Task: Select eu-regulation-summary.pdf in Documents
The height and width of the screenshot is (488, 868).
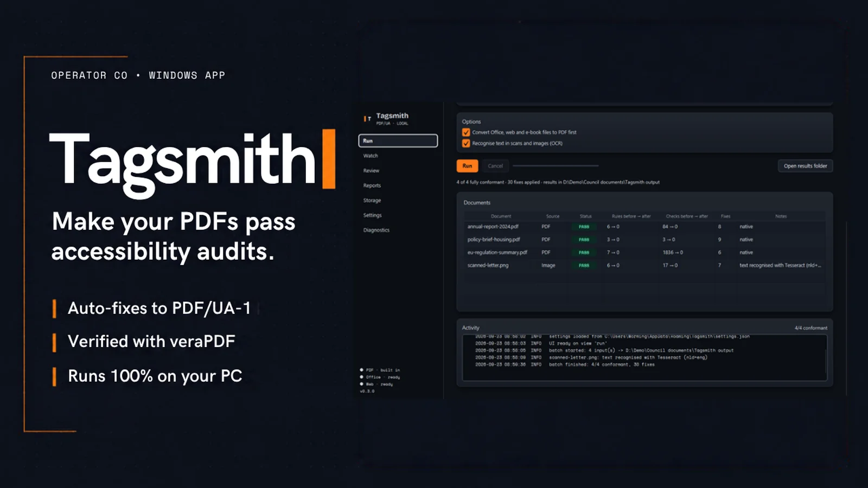Action: pyautogui.click(x=497, y=253)
